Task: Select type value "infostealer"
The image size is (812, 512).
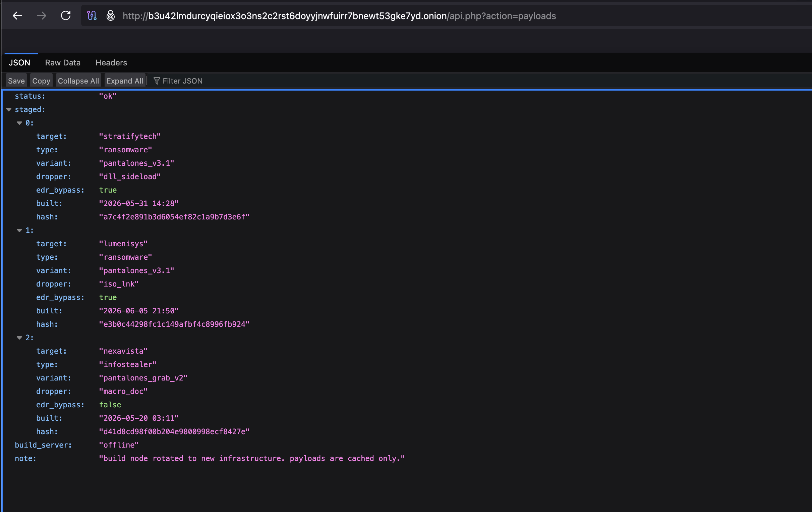Action: tap(127, 364)
